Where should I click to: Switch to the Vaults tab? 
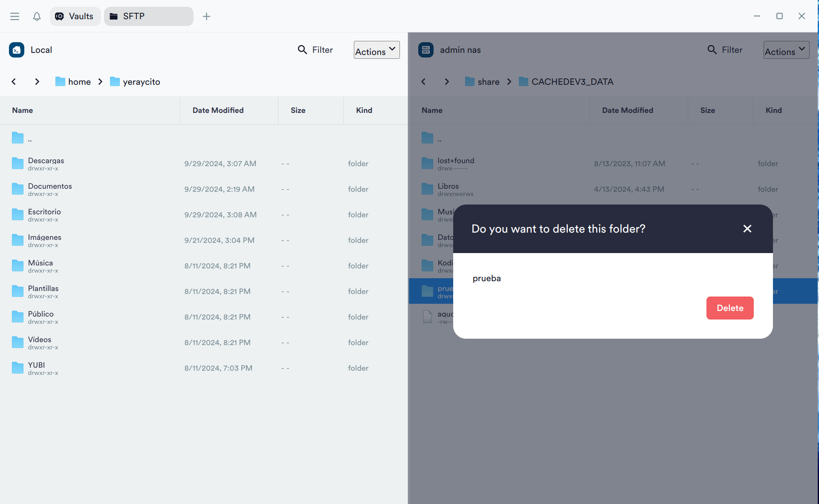75,16
